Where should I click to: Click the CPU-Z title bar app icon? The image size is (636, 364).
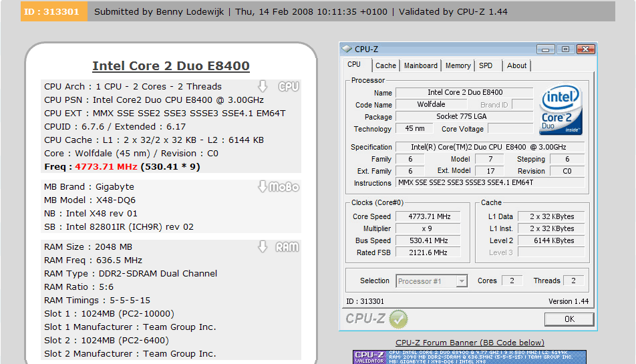click(x=347, y=49)
